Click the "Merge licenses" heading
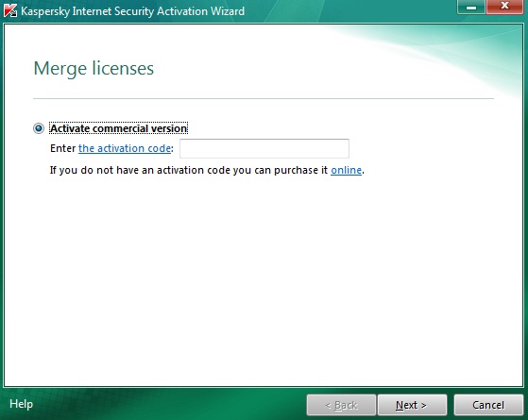Screen dimensions: 528x420 (x=94, y=69)
